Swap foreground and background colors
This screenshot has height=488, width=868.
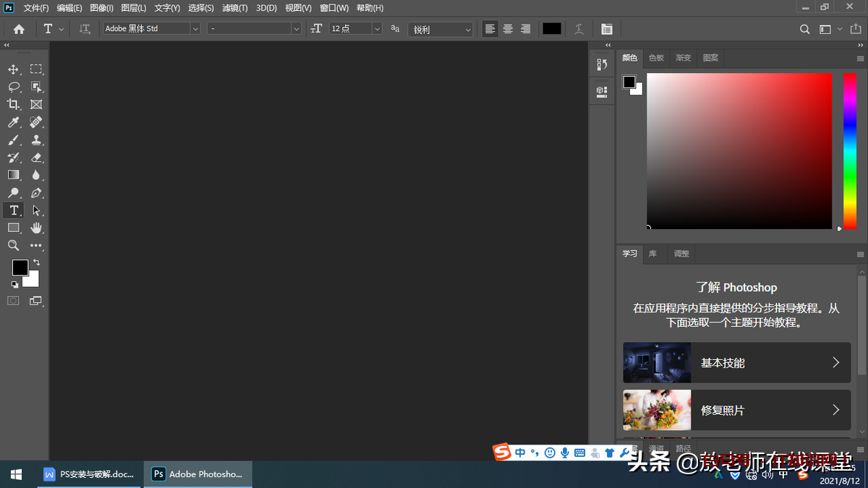click(37, 262)
